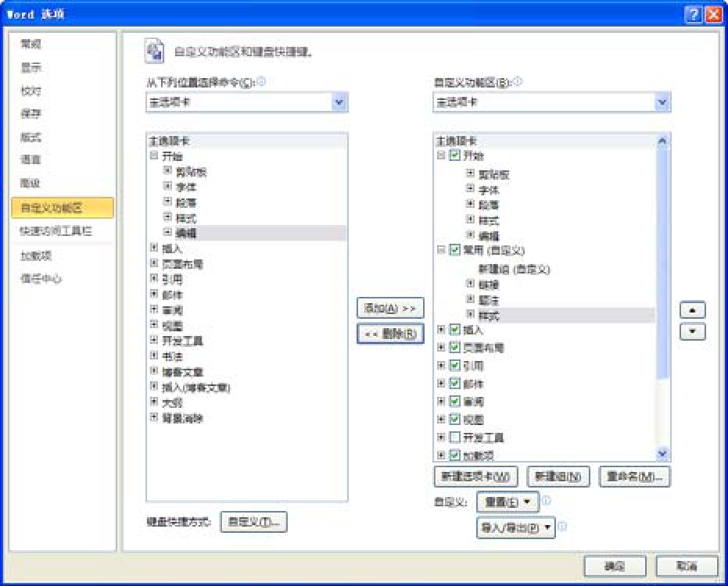728x586 pixels.
Task: Select 高级 category in sidebar
Action: point(31,183)
